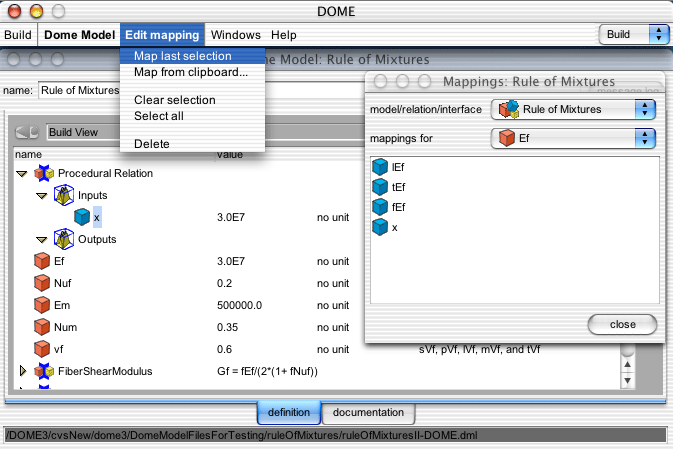
Task: Click the vf value 0.6
Action: (x=224, y=349)
